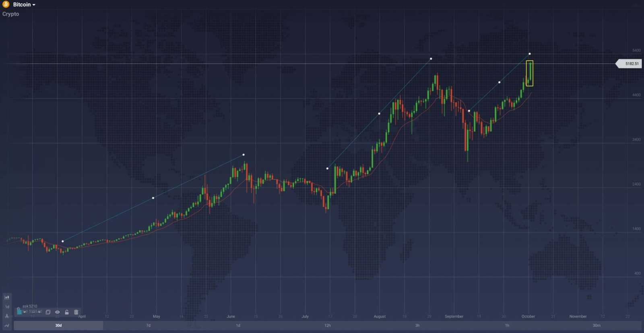
Task: Click the yellow highlighted candle box
Action: tap(530, 73)
